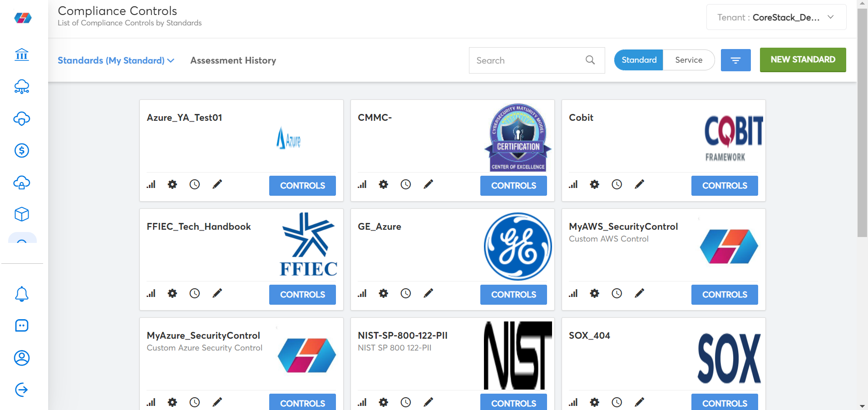Open CONTROLS for Cobit standard

725,186
